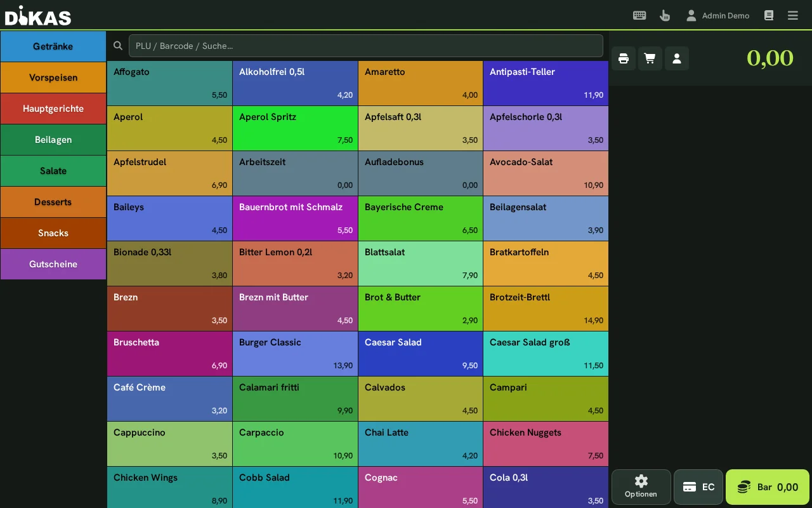The image size is (812, 508).
Task: Select the Beilagen category
Action: [53, 140]
